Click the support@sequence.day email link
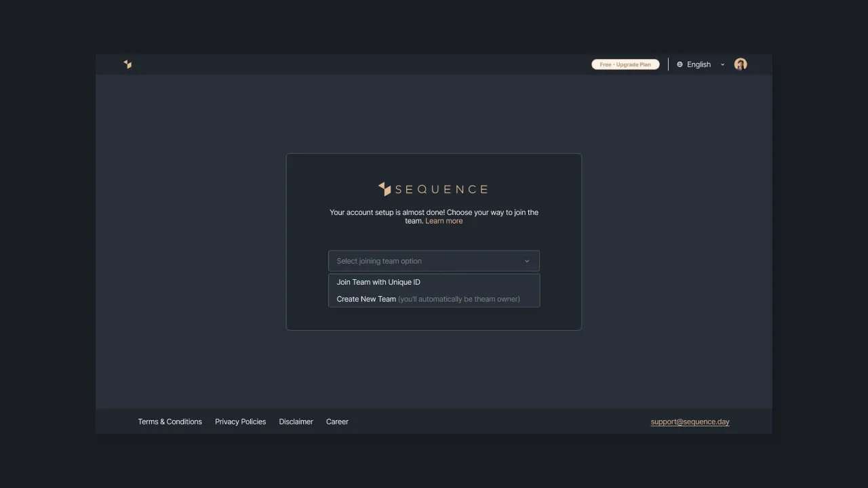The height and width of the screenshot is (488, 868). [x=690, y=422]
